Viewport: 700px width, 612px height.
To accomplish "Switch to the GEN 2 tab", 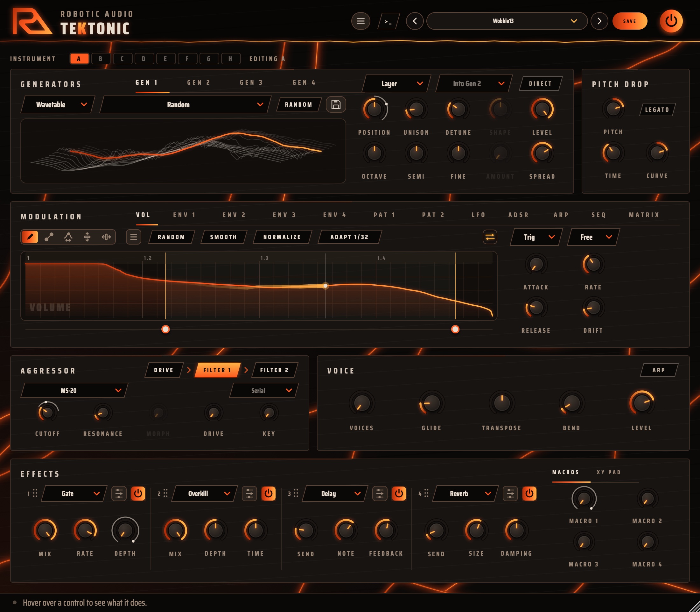I will 199,83.
